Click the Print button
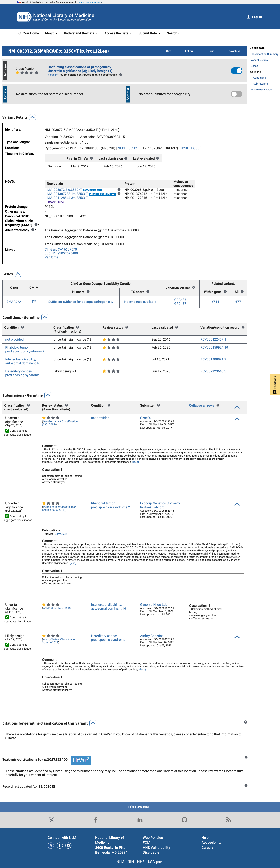 coord(211,51)
